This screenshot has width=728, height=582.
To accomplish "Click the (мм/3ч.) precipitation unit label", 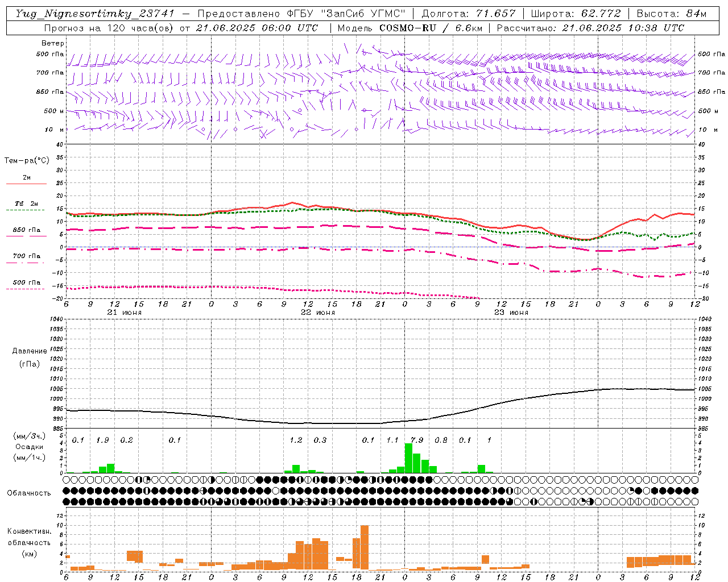I will click(x=29, y=436).
